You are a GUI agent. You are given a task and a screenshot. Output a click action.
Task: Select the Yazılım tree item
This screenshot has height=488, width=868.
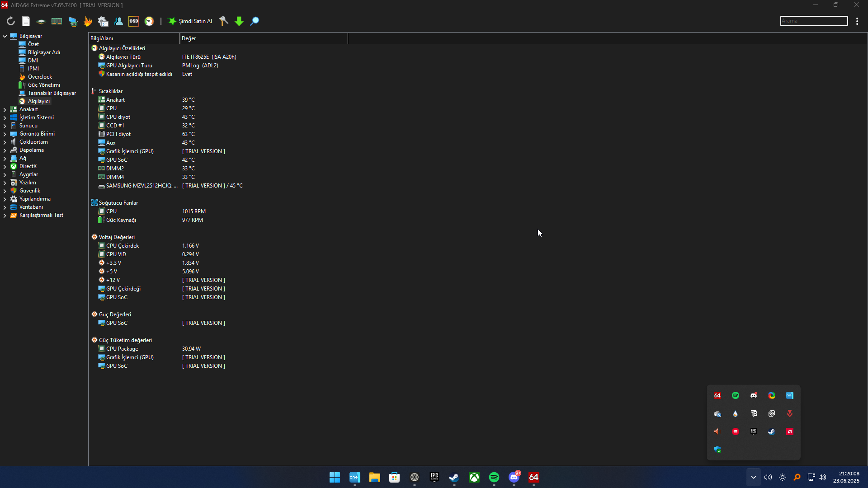click(x=28, y=183)
